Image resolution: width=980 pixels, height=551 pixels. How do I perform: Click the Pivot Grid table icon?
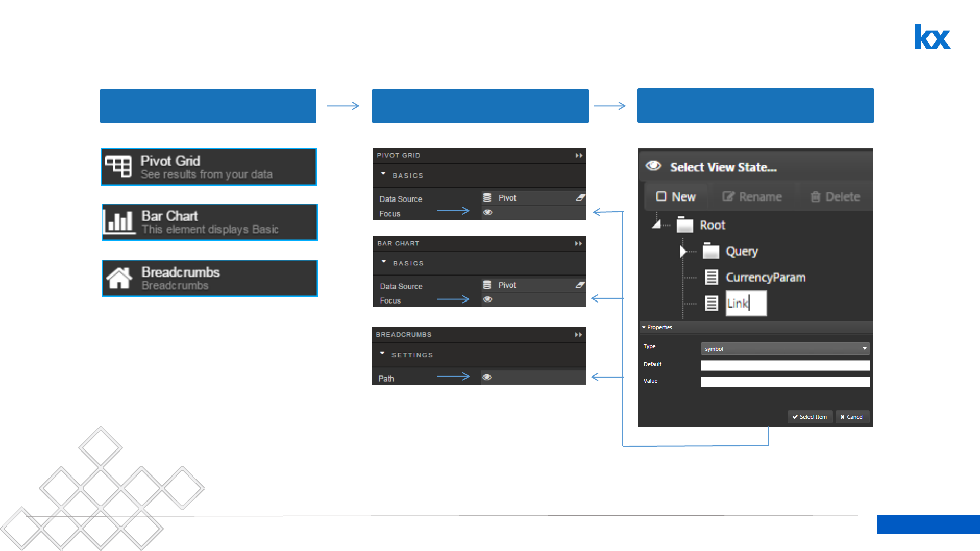(118, 166)
